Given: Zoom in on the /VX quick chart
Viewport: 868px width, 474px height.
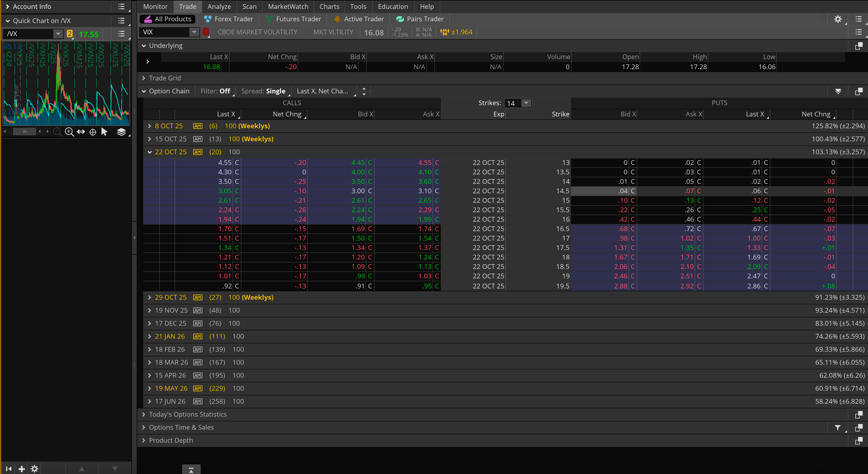Looking at the screenshot, I should [x=69, y=132].
